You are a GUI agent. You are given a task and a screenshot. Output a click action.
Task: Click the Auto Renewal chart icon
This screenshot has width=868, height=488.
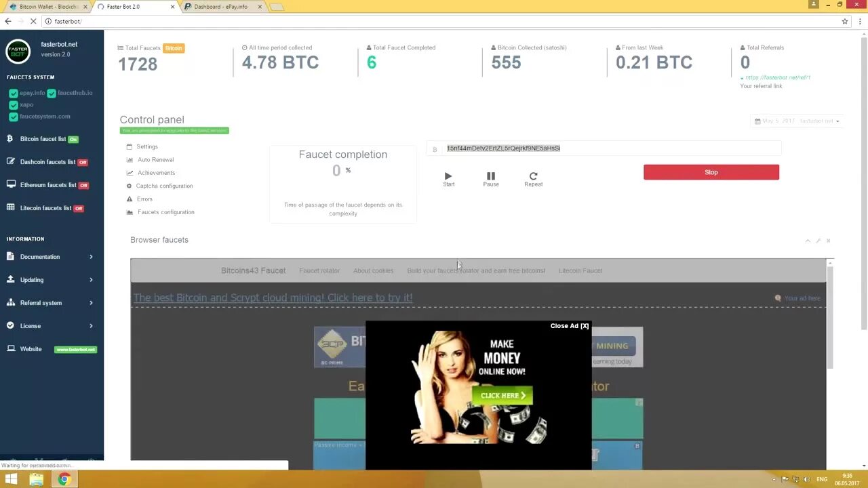[130, 160]
